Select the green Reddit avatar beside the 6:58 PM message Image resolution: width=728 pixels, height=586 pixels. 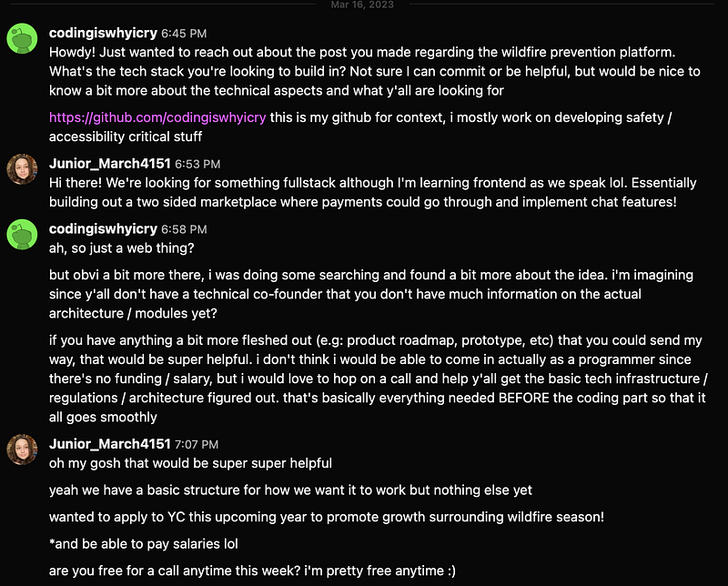click(22, 235)
